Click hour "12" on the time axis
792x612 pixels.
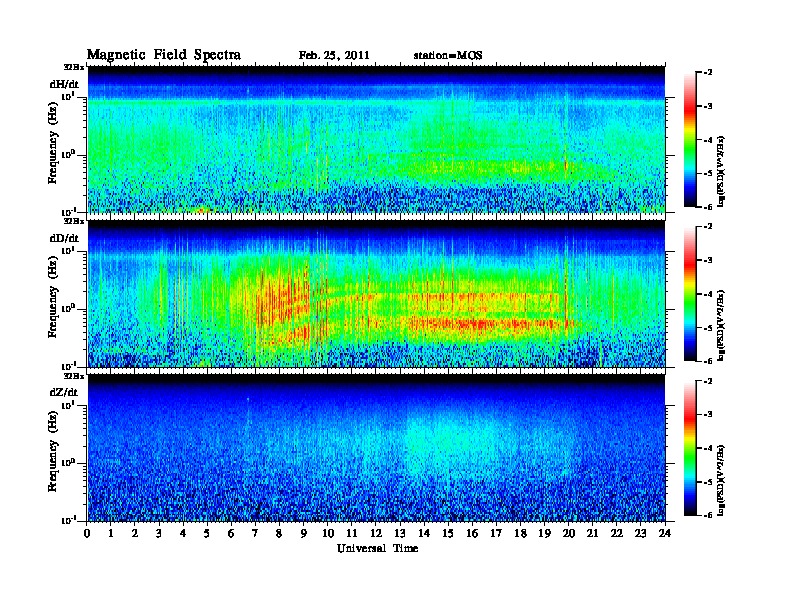(376, 533)
